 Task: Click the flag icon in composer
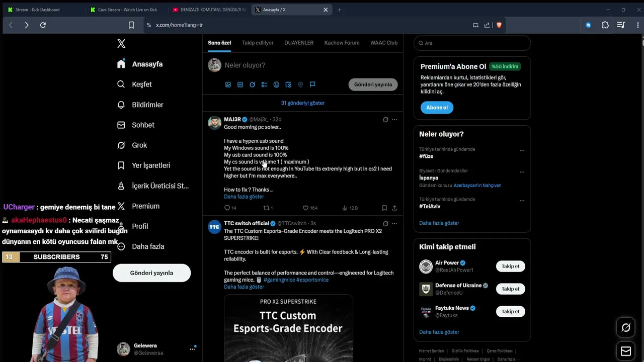pyautogui.click(x=312, y=84)
